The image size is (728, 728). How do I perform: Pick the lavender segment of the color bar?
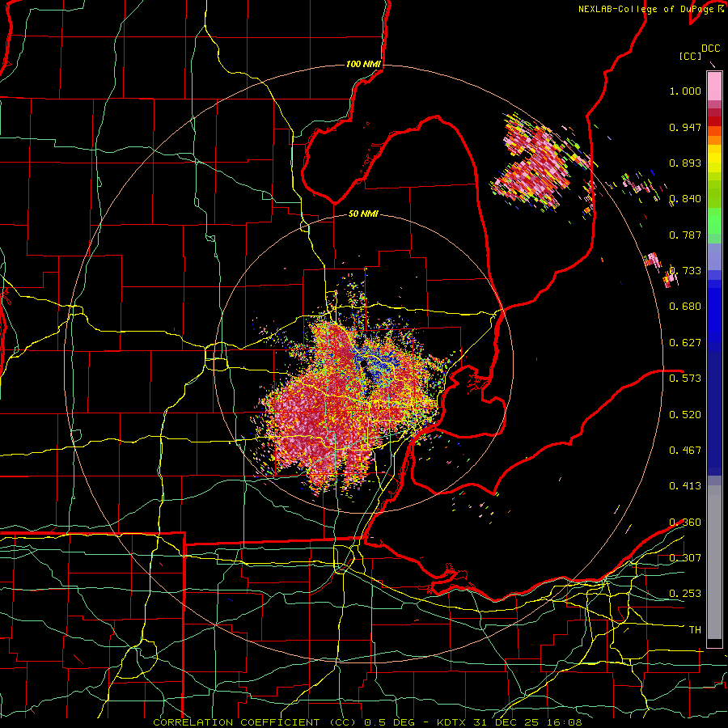[714, 256]
